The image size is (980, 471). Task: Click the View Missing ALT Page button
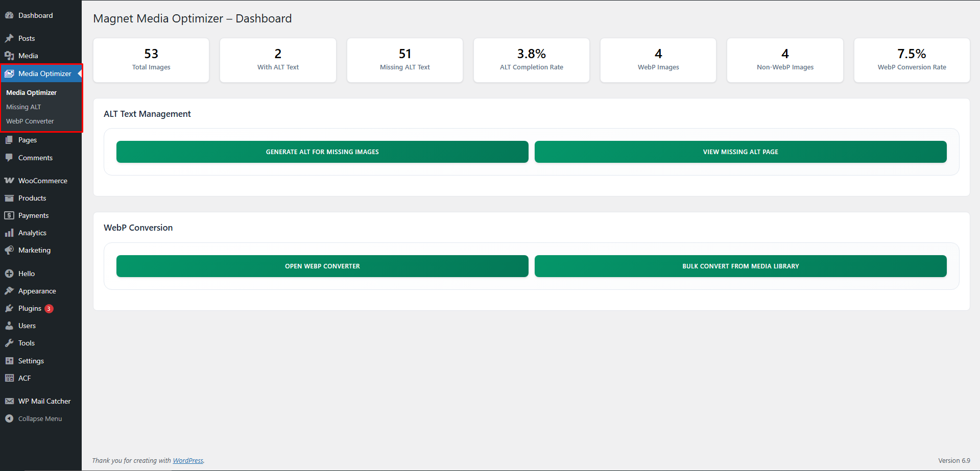740,152
